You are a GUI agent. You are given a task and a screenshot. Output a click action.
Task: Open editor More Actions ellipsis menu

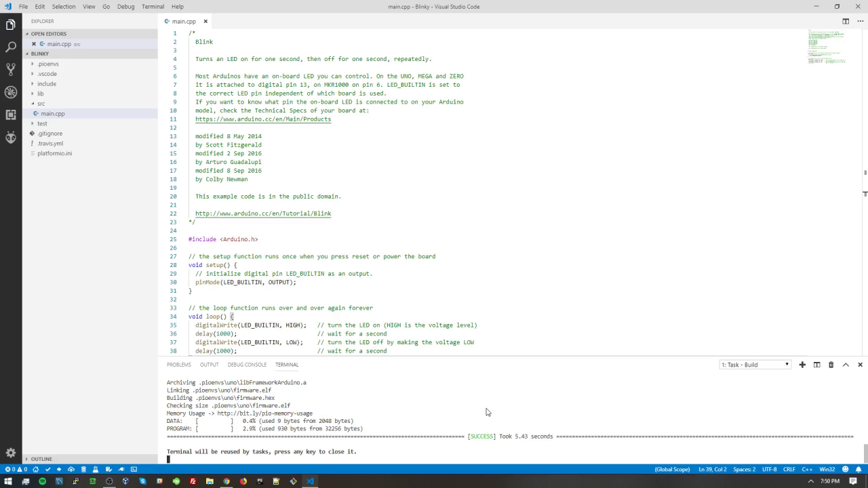(861, 21)
